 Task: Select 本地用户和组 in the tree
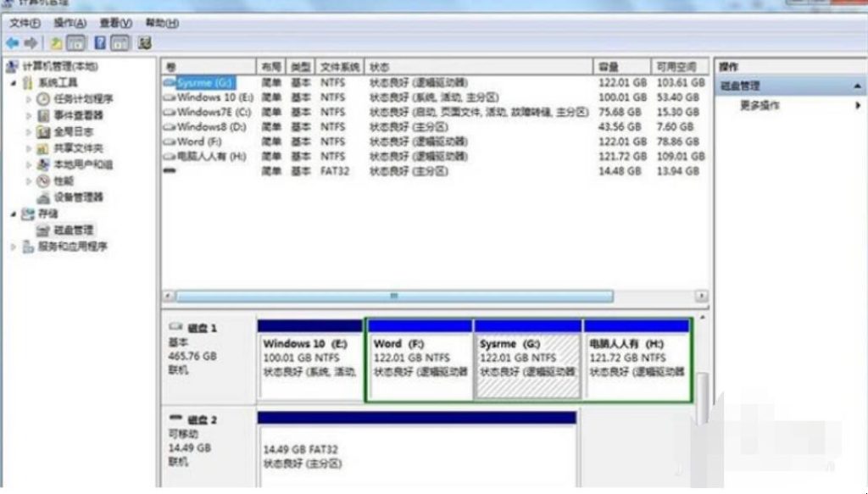pyautogui.click(x=82, y=164)
